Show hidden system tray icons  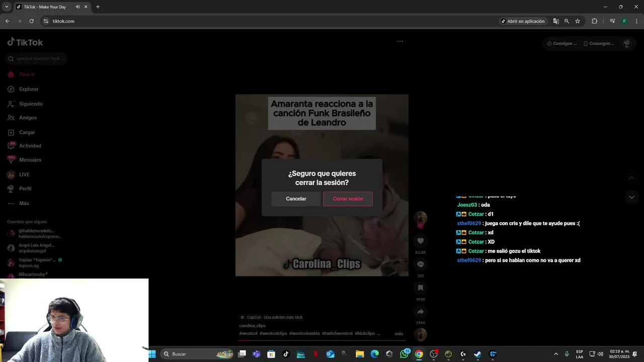click(556, 354)
